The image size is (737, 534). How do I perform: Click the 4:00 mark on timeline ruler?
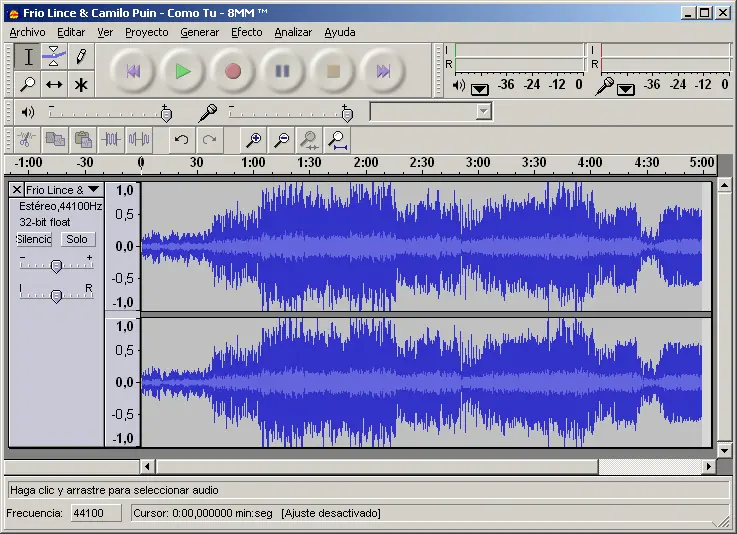pyautogui.click(x=590, y=163)
